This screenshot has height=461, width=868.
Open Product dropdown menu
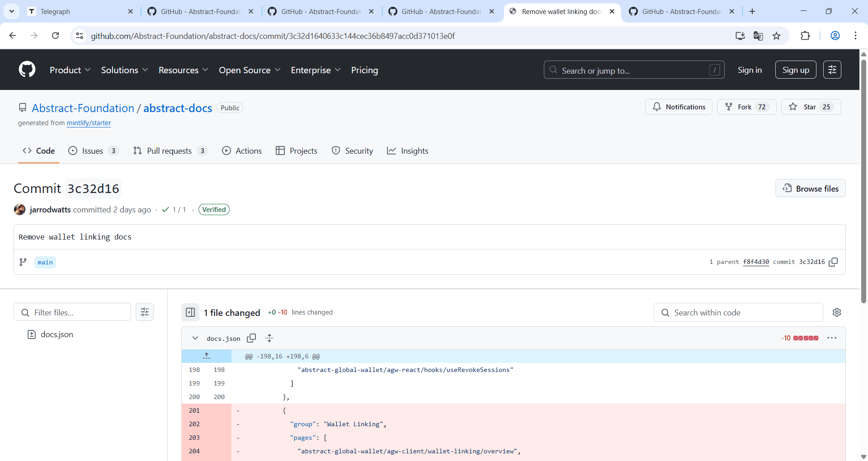point(70,70)
